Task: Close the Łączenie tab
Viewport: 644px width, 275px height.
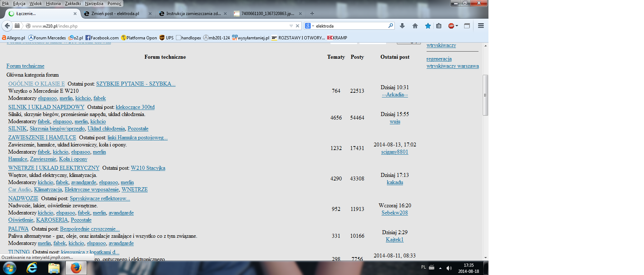Action: (x=75, y=14)
